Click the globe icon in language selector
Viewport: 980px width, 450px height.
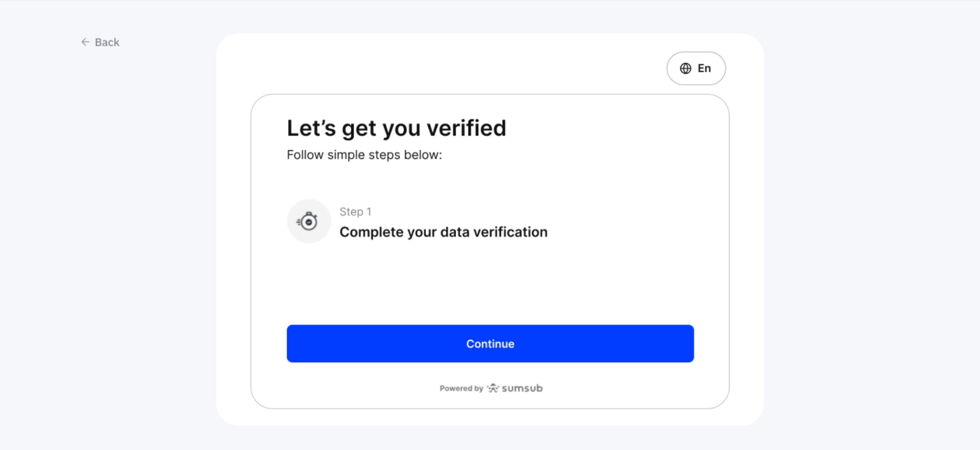pyautogui.click(x=685, y=68)
